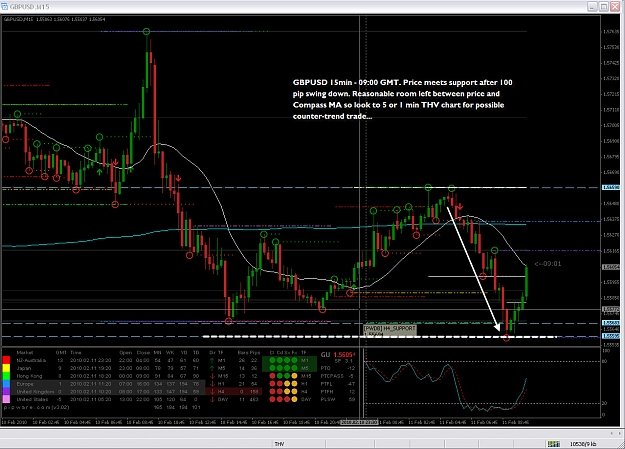
Task: Select the NZ-Australia red session swatch
Action: coord(6,360)
